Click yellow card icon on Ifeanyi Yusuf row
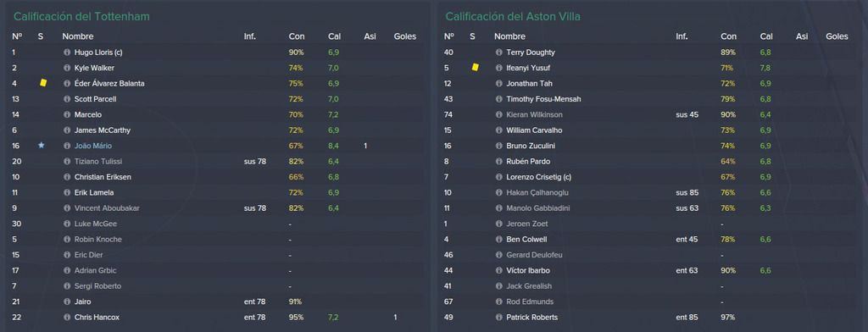The width and height of the screenshot is (868, 332). (x=475, y=68)
